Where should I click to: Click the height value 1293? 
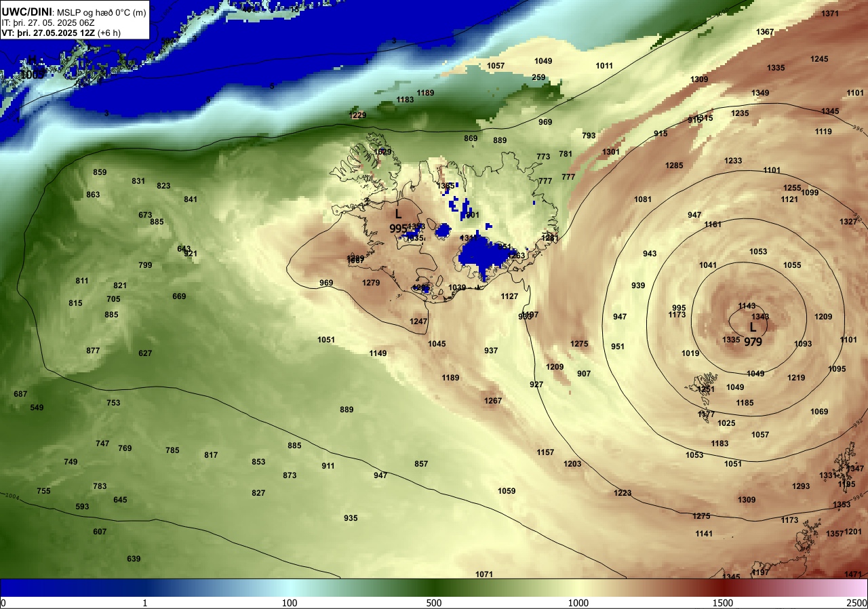801,486
